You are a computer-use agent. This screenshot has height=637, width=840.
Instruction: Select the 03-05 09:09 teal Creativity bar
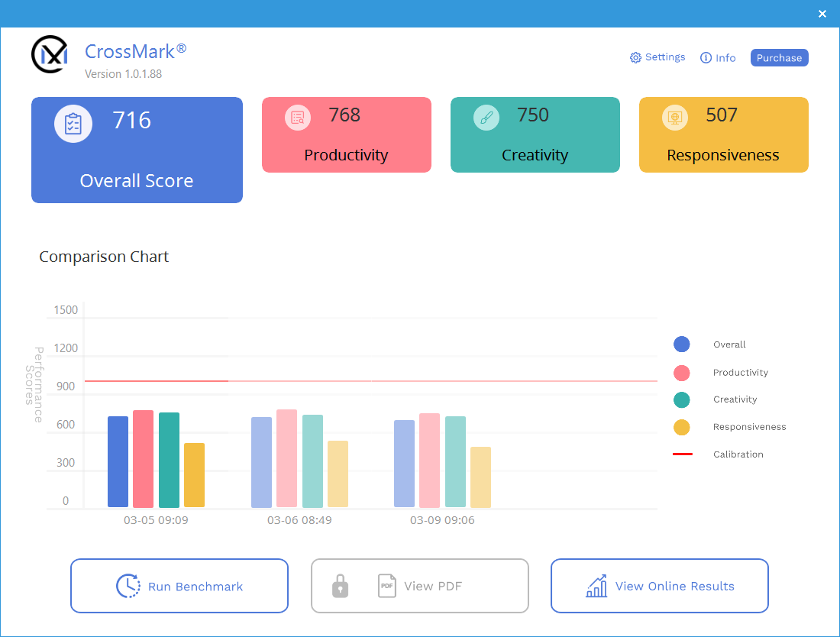click(x=170, y=460)
